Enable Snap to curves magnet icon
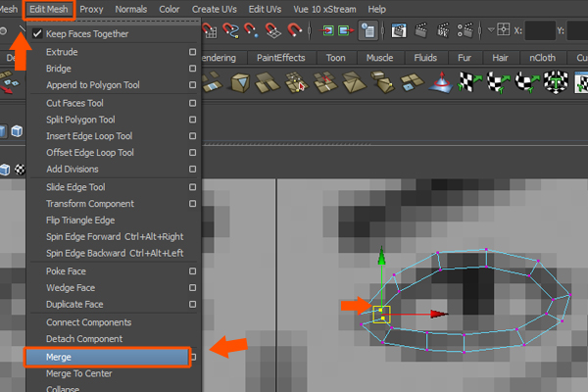The height and width of the screenshot is (392, 588). pyautogui.click(x=230, y=30)
